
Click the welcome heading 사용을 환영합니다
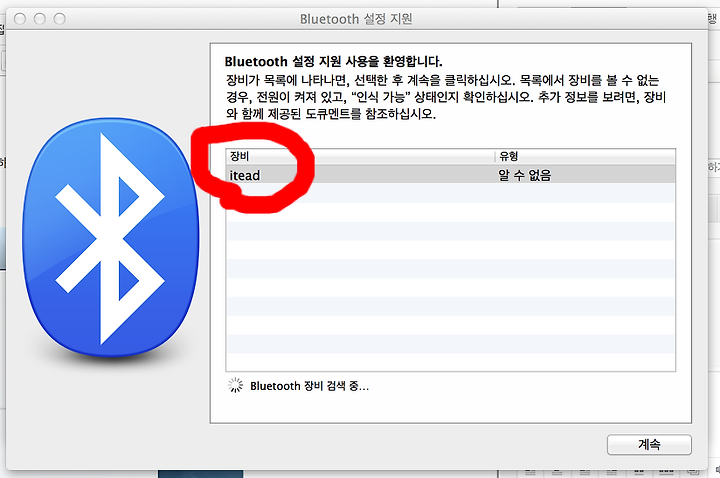pos(333,62)
